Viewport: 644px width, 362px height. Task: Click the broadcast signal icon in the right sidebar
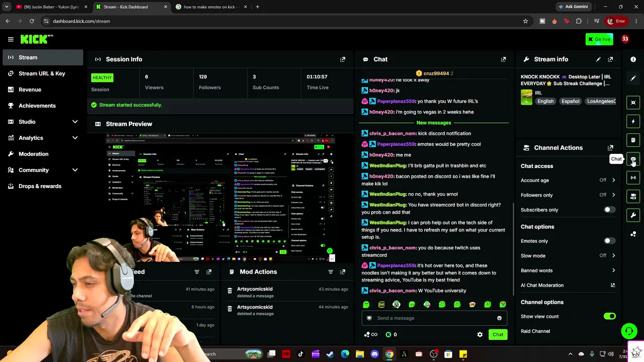pos(633,177)
